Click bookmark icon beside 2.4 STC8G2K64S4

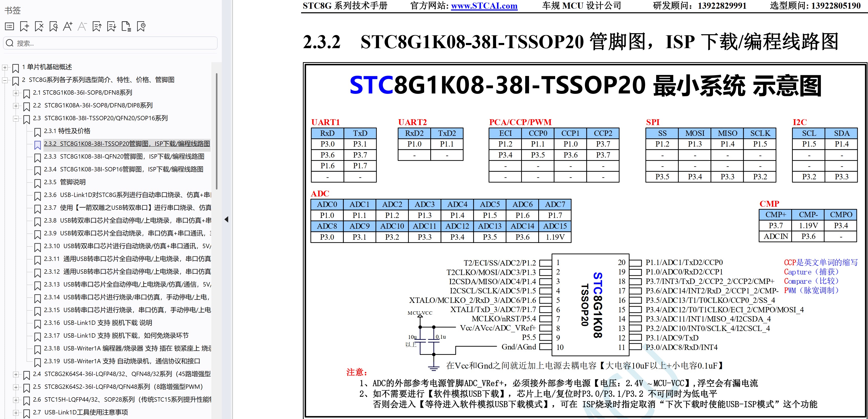click(x=26, y=375)
